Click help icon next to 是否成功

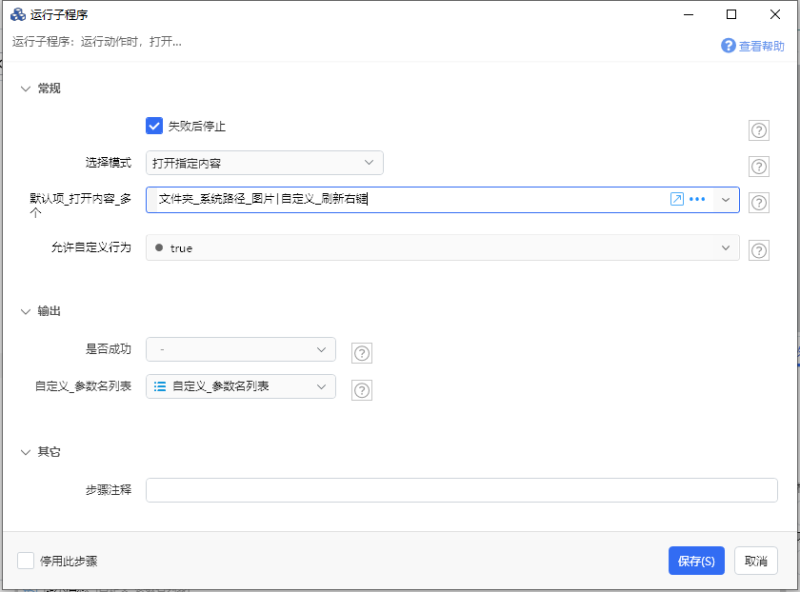(362, 353)
